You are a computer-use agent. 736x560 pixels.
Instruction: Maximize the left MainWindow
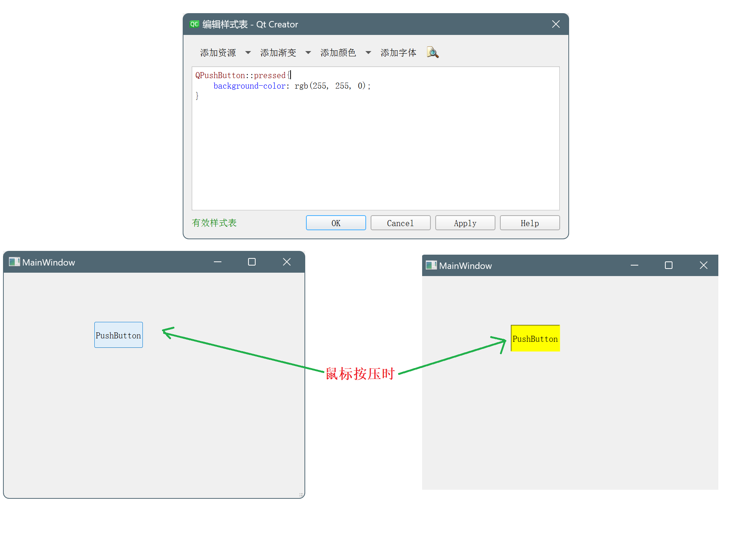251,262
